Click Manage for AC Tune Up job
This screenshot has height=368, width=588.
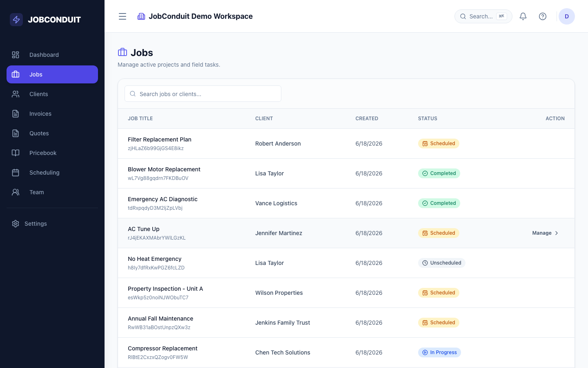[x=545, y=233]
